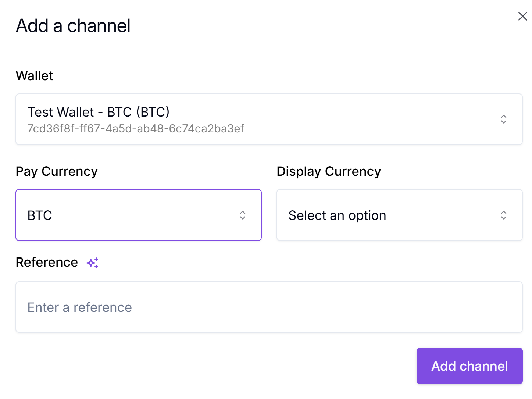The height and width of the screenshot is (399, 532).
Task: Click the Pay Currency chevron arrows icon
Action: [x=242, y=215]
